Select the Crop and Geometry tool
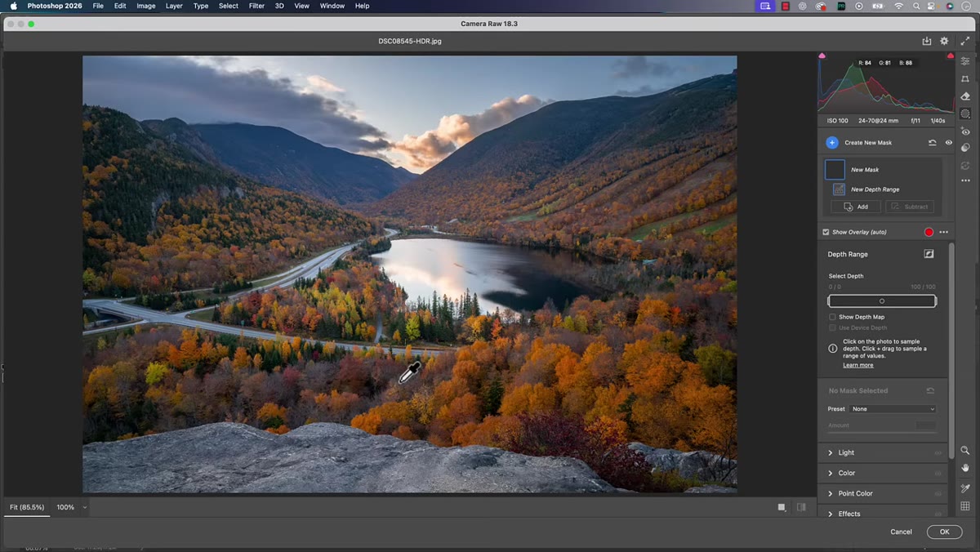This screenshot has width=980, height=552. (965, 79)
